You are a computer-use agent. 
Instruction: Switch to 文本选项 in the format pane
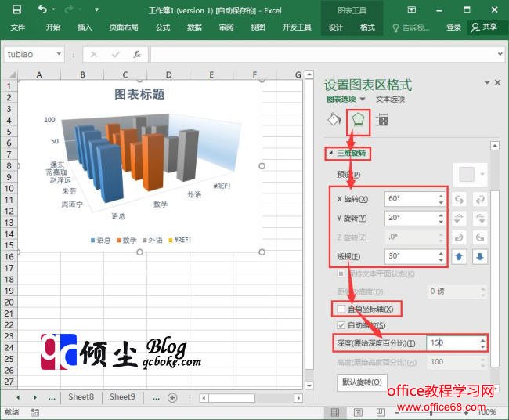click(390, 99)
